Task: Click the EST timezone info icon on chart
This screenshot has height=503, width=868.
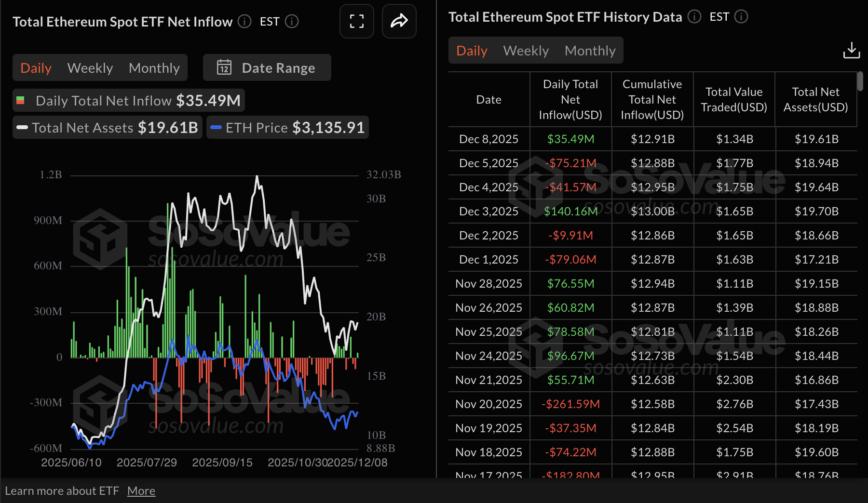Action: click(291, 21)
